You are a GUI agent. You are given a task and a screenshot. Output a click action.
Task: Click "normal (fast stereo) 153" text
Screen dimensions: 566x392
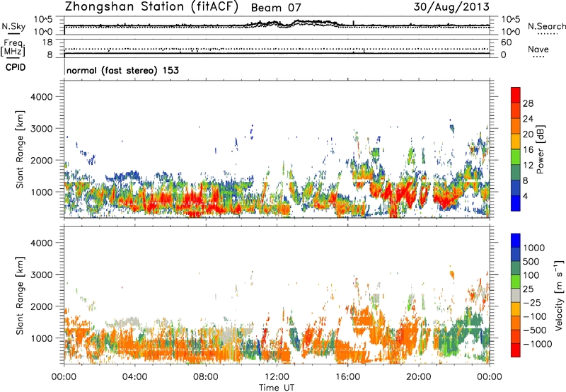point(122,70)
